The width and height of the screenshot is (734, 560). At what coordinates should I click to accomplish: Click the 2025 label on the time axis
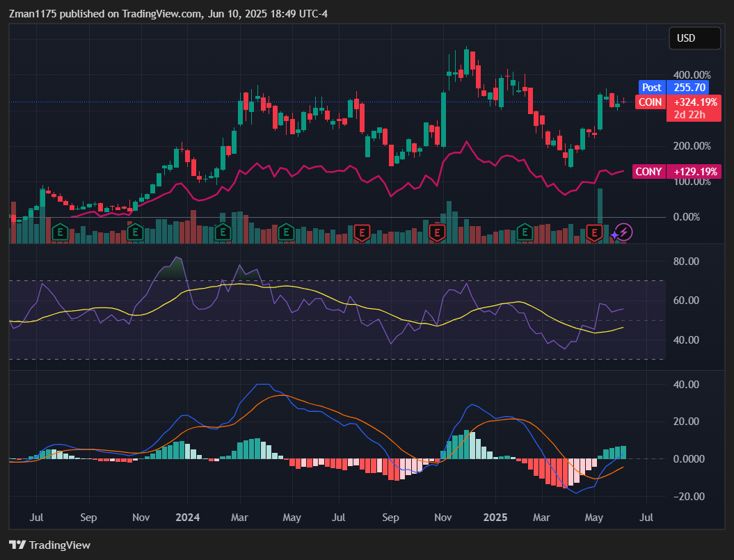495,518
